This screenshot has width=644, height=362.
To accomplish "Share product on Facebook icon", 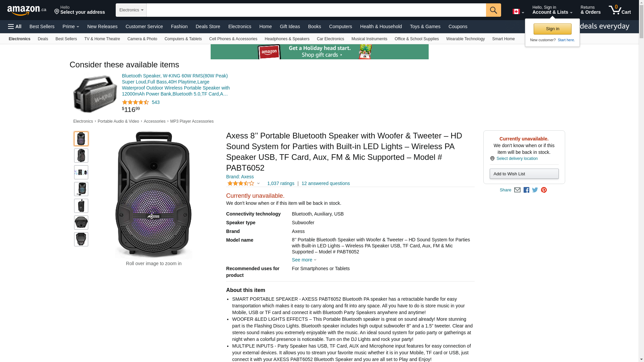I will pos(526,190).
